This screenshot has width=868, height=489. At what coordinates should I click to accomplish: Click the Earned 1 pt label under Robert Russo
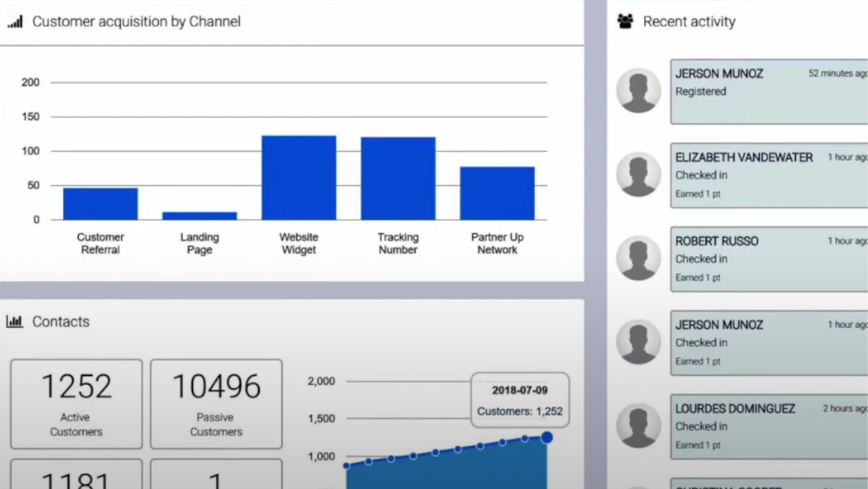pos(697,278)
